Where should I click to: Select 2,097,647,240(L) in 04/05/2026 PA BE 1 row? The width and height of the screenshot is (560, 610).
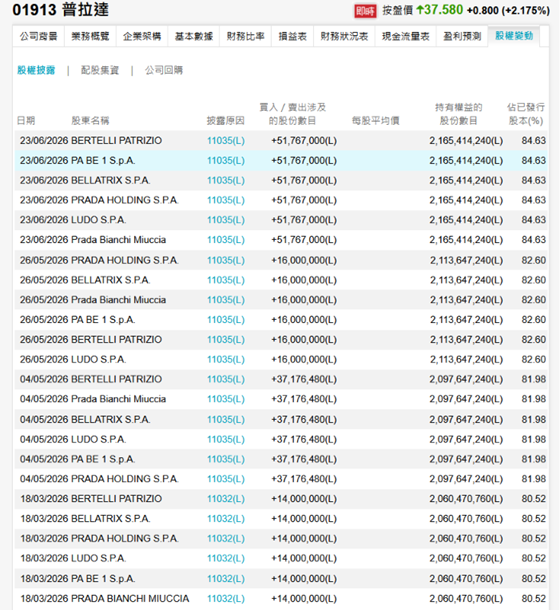466,459
